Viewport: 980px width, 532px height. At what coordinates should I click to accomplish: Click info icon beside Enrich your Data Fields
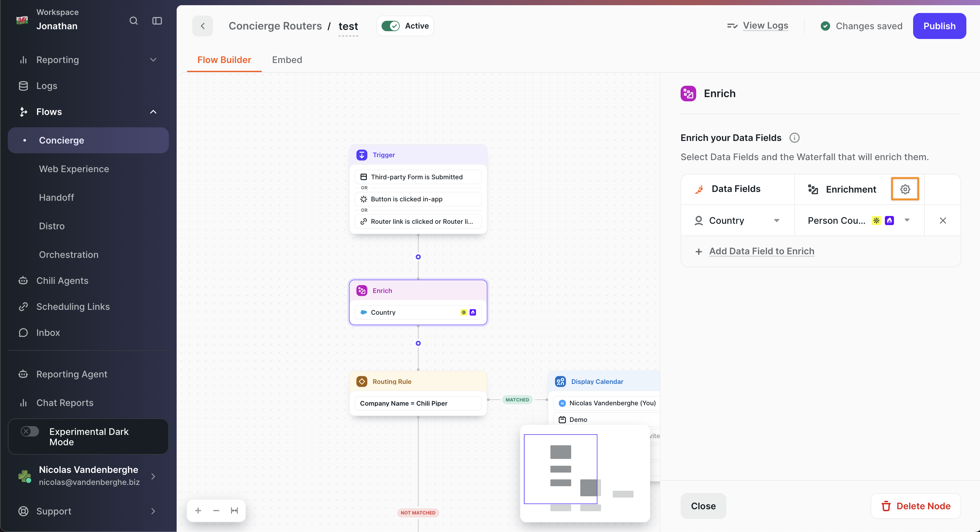tap(794, 138)
